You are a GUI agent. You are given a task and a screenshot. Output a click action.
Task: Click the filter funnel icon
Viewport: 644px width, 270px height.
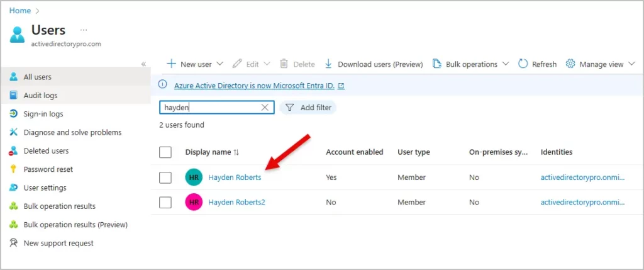tap(289, 107)
